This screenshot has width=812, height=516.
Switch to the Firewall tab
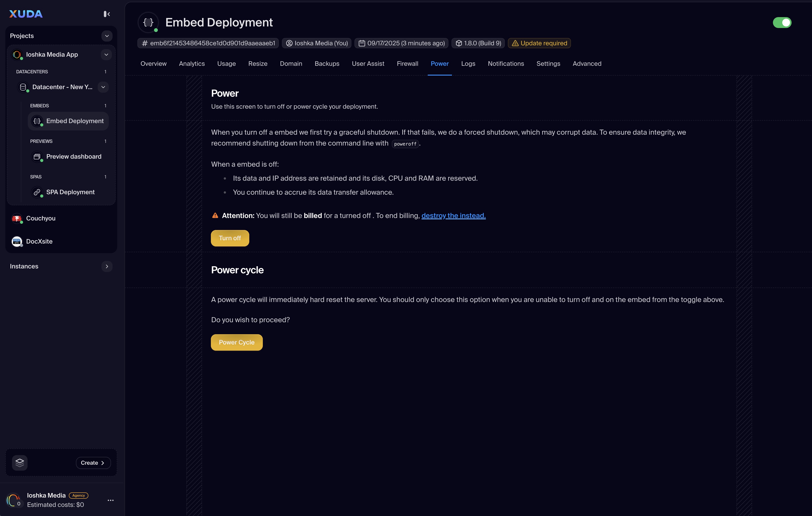click(x=407, y=64)
